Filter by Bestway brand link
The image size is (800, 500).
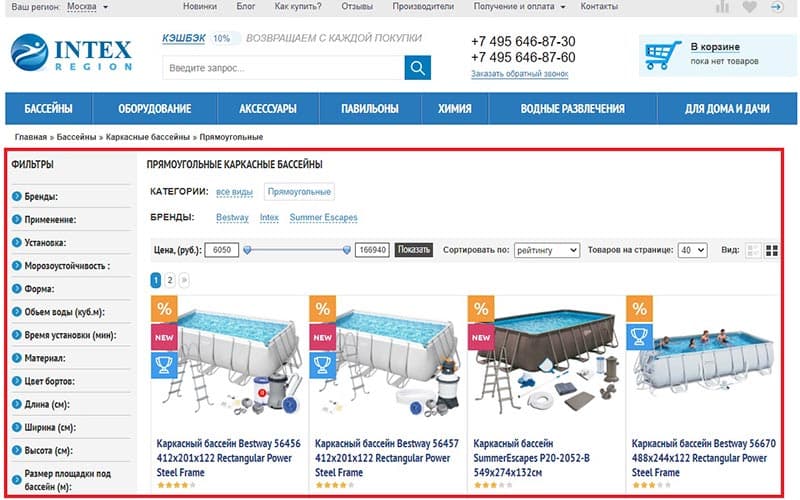click(x=232, y=217)
